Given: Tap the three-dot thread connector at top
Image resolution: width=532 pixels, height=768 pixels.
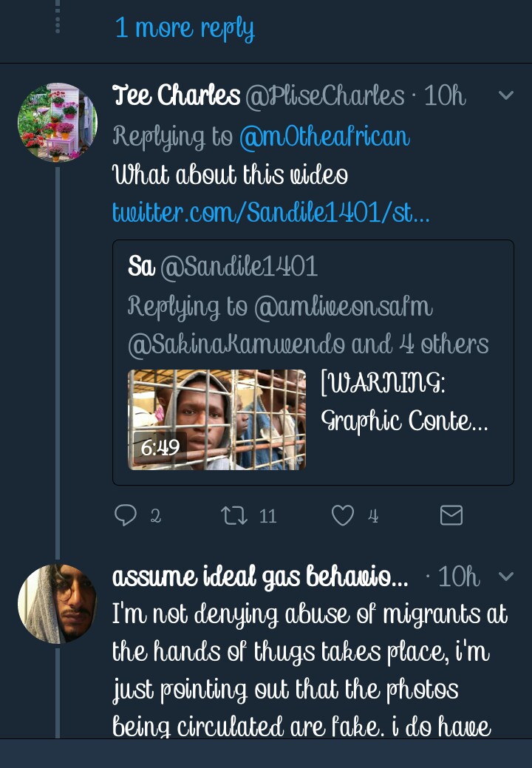Looking at the screenshot, I should point(58,16).
